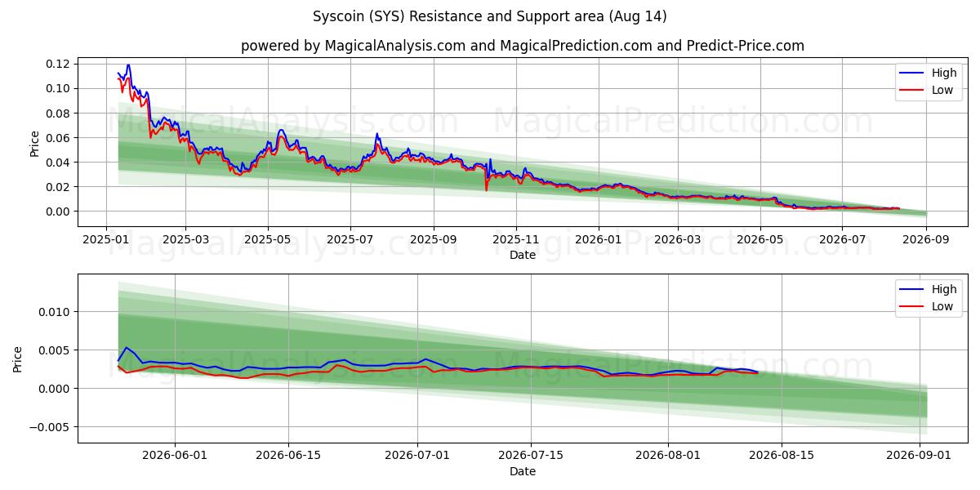Viewport: 980px width, 490px height.
Task: Click the 'Date' axis label under the top chart
Action: [523, 256]
